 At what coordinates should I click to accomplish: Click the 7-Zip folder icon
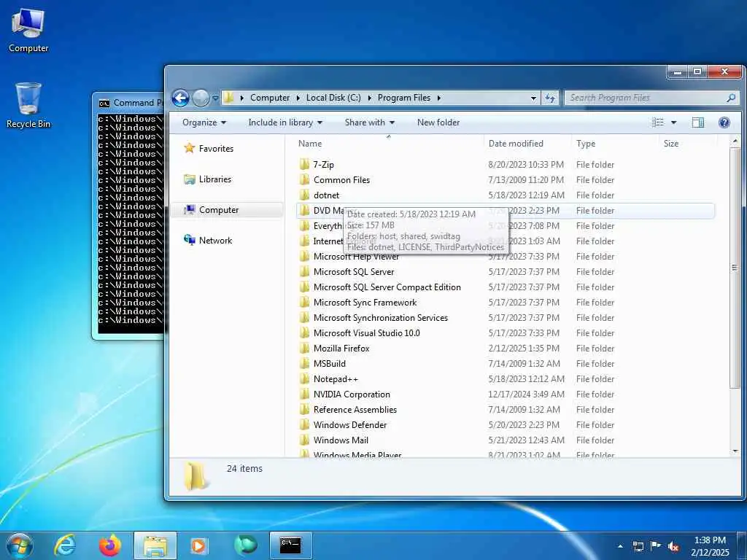tap(304, 165)
